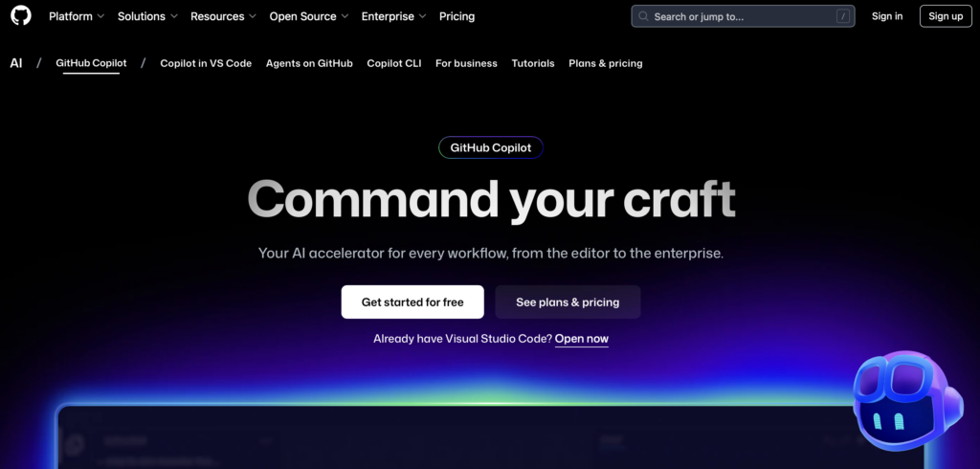Click the search magnifier icon
Screen dimensions: 980x469
pyautogui.click(x=645, y=16)
